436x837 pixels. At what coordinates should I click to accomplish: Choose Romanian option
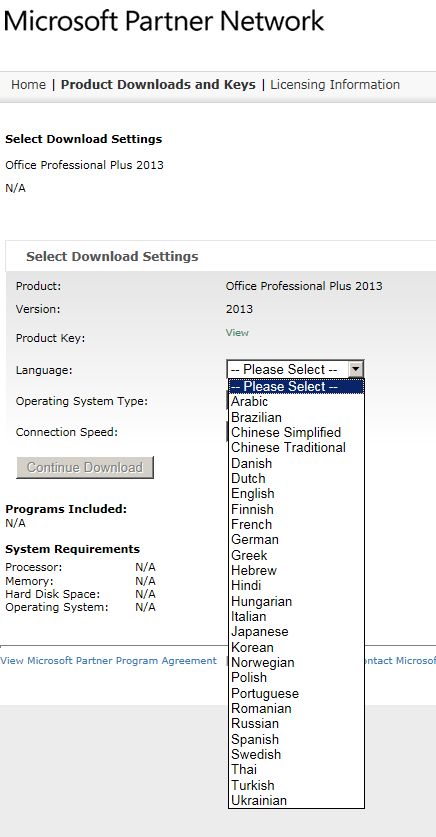pos(296,709)
